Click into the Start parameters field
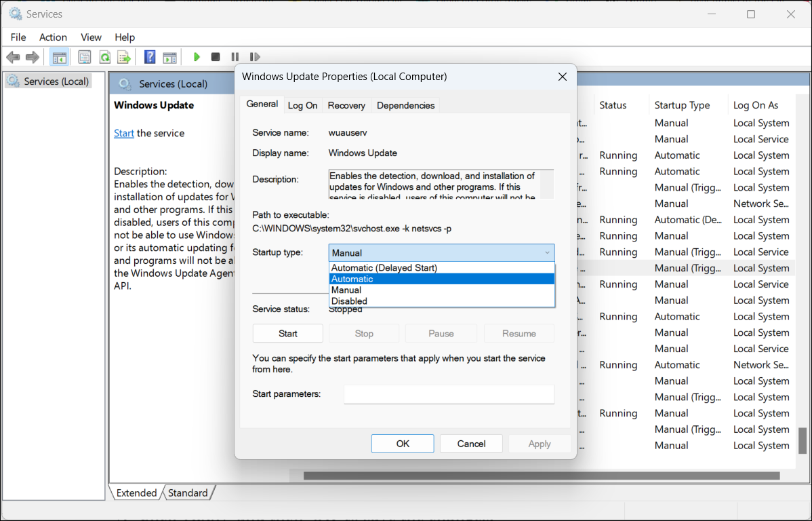812x521 pixels. coord(449,394)
